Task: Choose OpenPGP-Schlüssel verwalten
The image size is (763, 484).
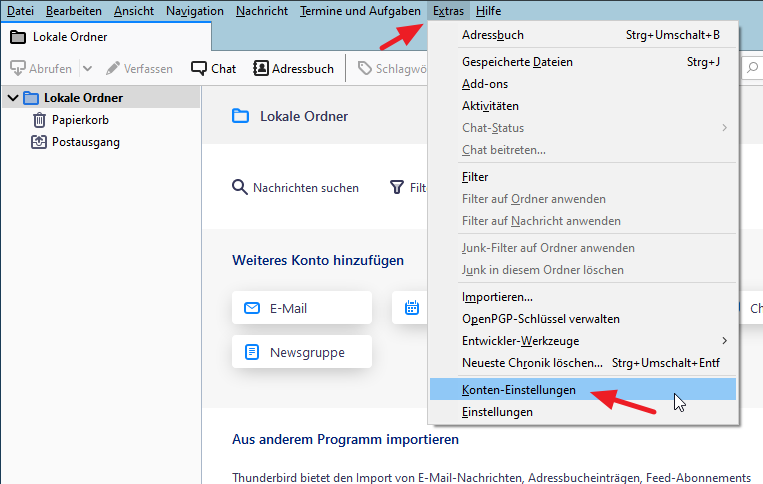Action: point(583,319)
